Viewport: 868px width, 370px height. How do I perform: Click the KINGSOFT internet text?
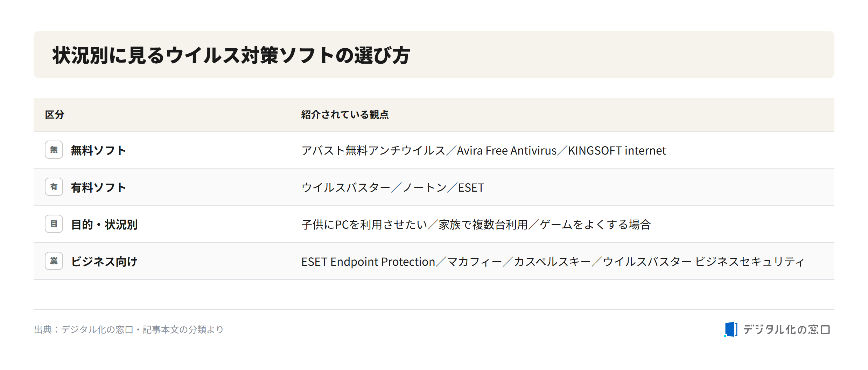617,150
